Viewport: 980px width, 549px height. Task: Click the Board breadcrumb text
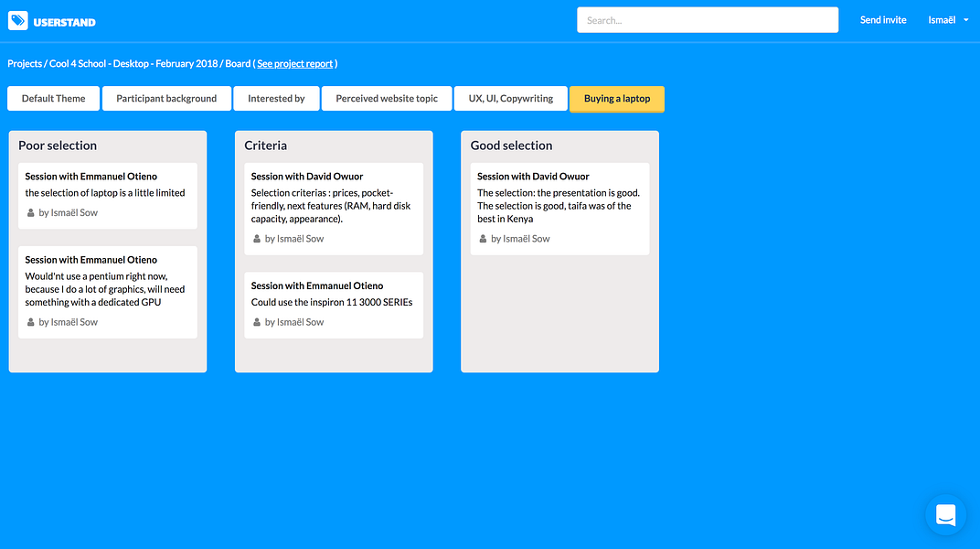point(238,64)
